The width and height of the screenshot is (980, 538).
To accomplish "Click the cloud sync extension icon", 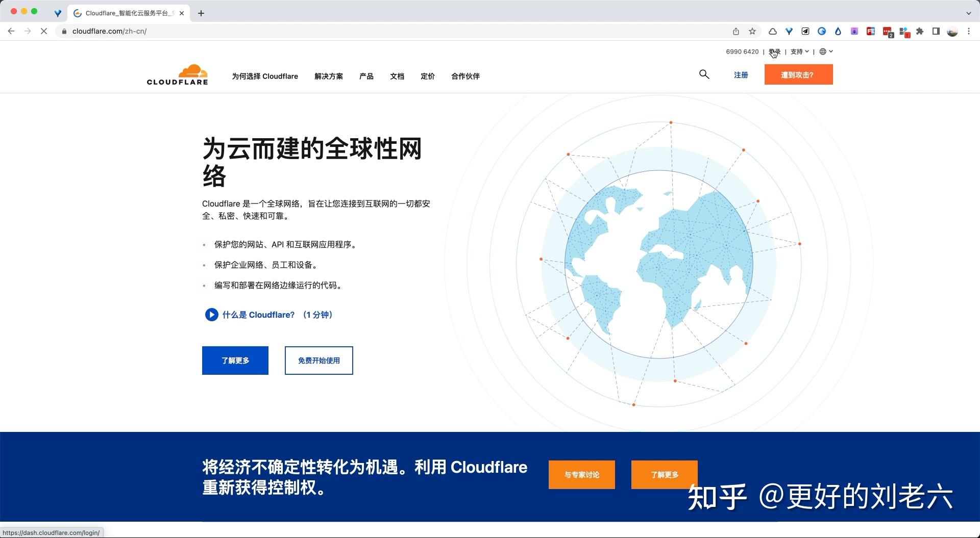I will (x=772, y=31).
